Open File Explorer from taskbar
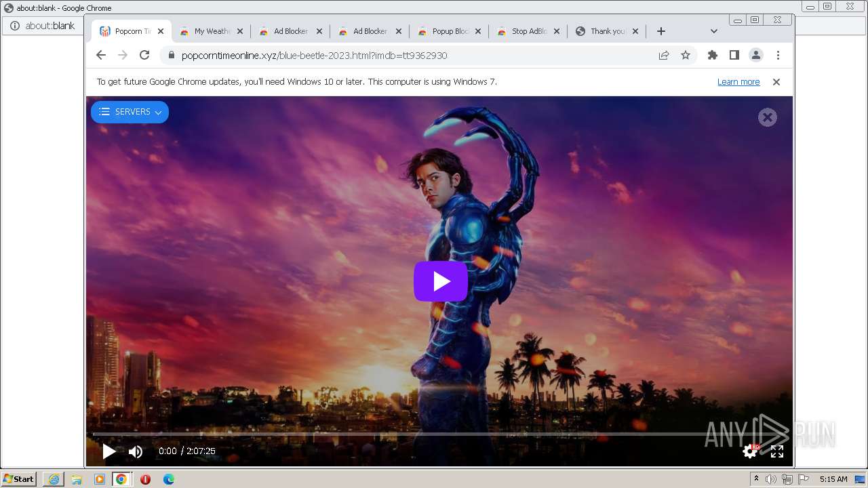The height and width of the screenshot is (488, 868). (77, 479)
